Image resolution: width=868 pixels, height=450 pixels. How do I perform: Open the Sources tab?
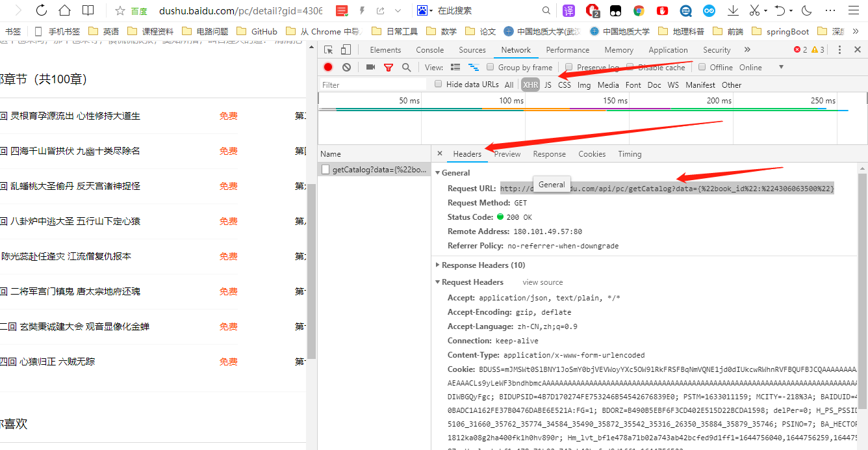point(472,50)
